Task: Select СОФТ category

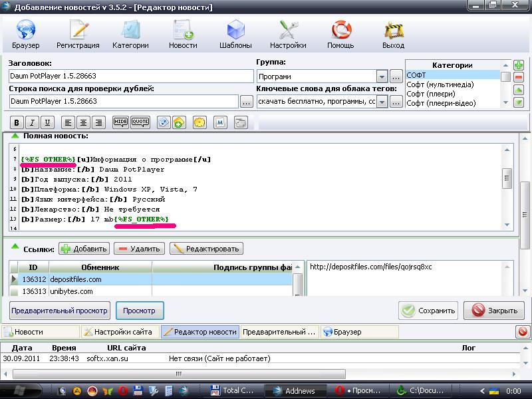Action: tap(453, 75)
